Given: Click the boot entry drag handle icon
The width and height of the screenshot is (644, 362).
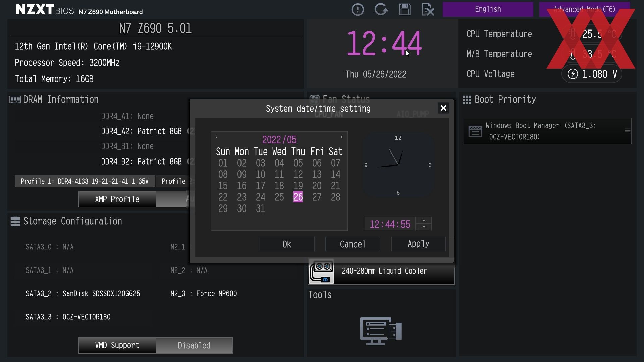Looking at the screenshot, I should click(627, 131).
